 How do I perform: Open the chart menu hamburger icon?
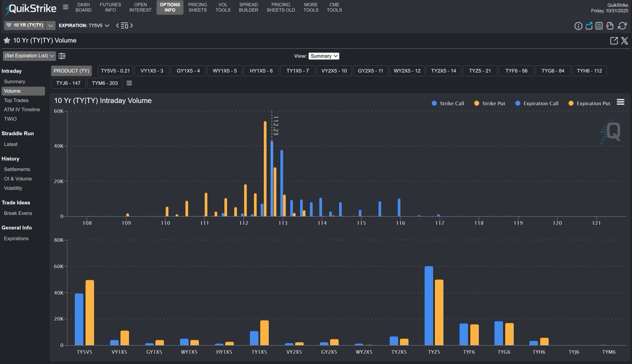(620, 102)
